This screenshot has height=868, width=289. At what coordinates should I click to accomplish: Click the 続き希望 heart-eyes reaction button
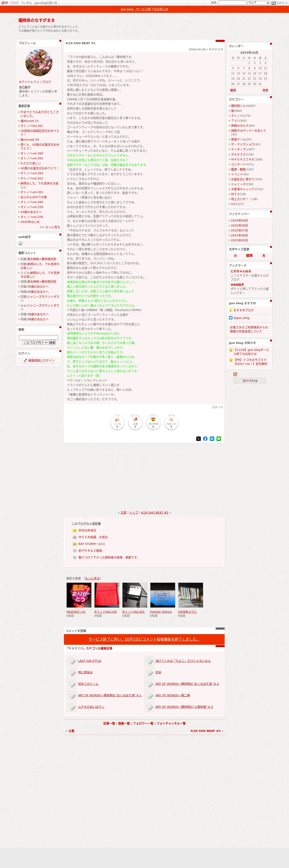click(x=153, y=423)
